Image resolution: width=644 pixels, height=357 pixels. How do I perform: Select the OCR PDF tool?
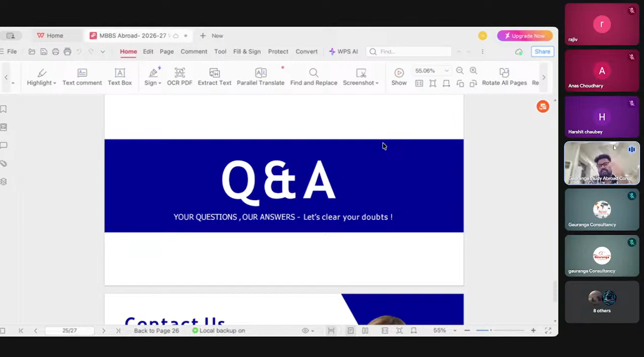(x=180, y=76)
